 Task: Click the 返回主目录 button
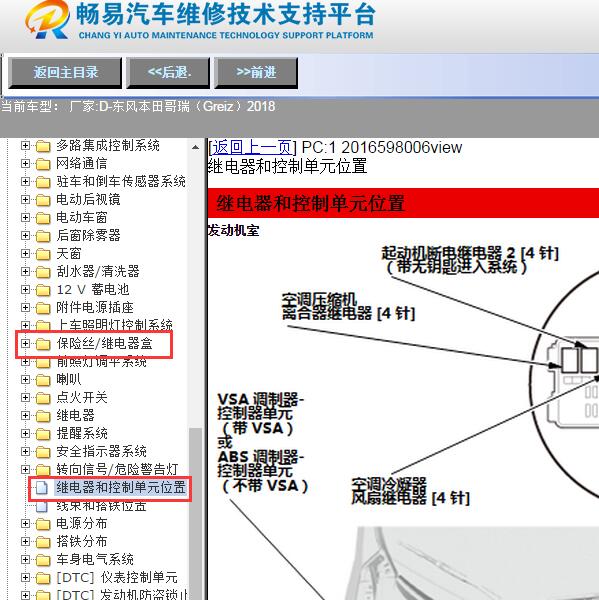[x=65, y=73]
